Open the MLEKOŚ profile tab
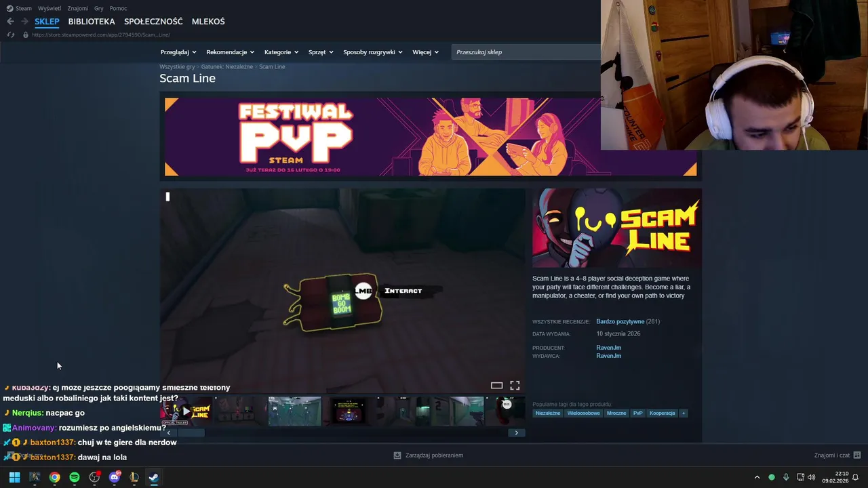 208,22
